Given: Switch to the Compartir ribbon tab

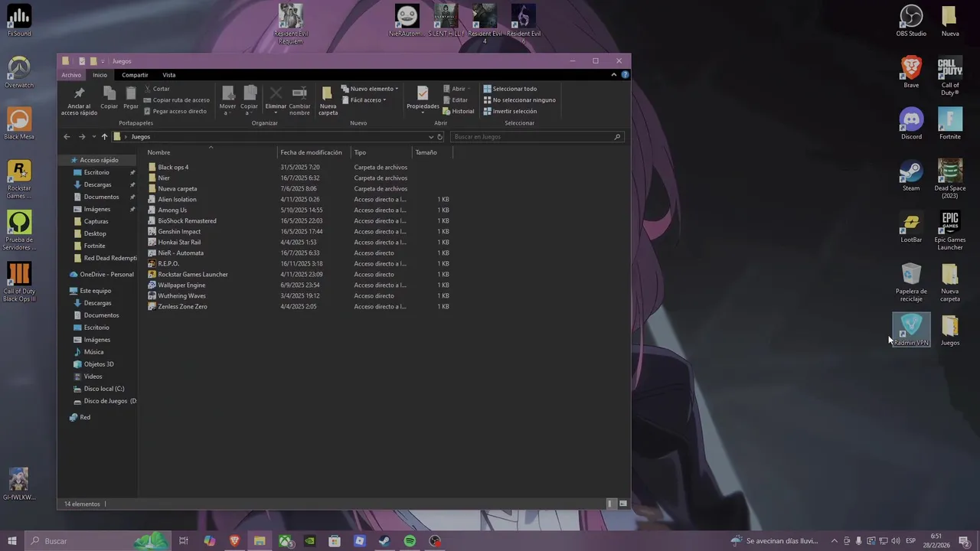Looking at the screenshot, I should (135, 75).
